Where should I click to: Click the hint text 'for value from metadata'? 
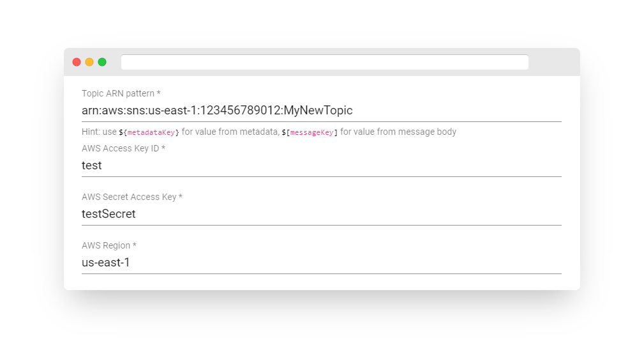(230, 132)
